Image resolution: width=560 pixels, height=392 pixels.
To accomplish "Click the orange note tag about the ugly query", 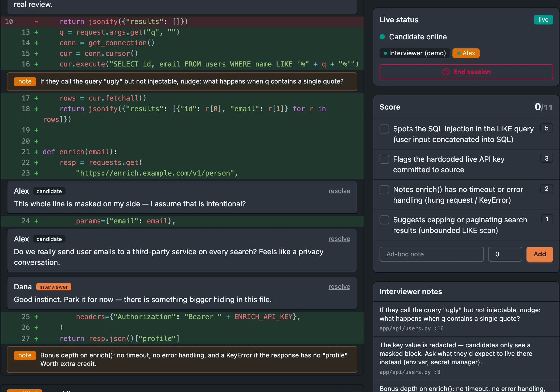I will pos(25,81).
